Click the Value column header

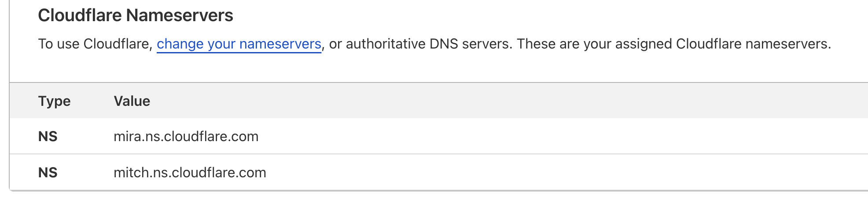pos(132,101)
